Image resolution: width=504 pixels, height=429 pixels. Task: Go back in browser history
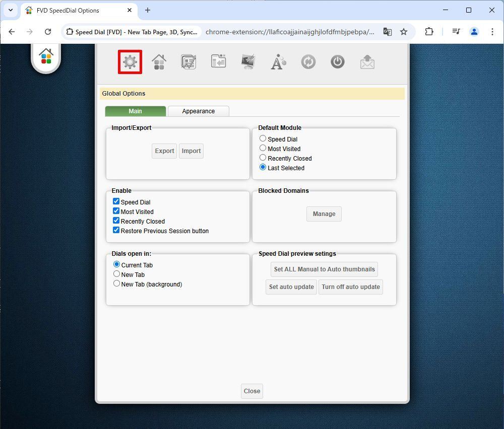[x=12, y=32]
